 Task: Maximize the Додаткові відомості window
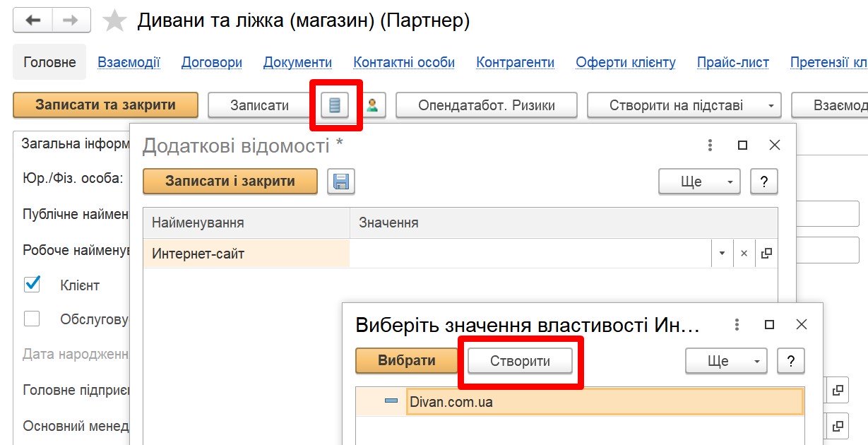tap(742, 146)
